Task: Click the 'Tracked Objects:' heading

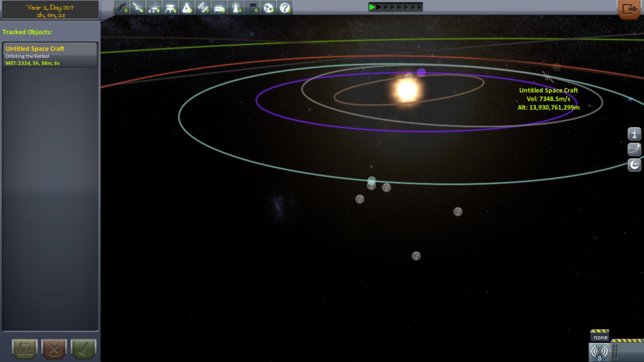Action: [28, 32]
